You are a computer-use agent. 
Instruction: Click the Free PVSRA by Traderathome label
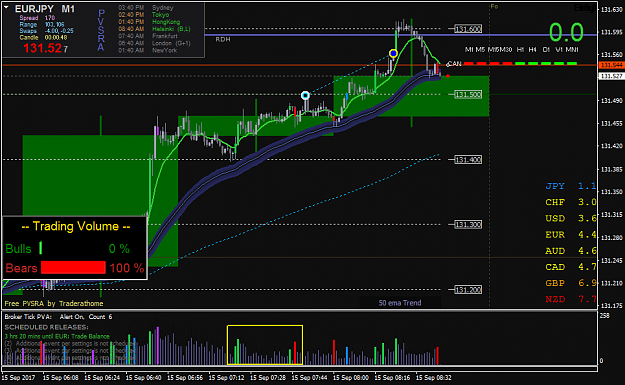tap(54, 303)
